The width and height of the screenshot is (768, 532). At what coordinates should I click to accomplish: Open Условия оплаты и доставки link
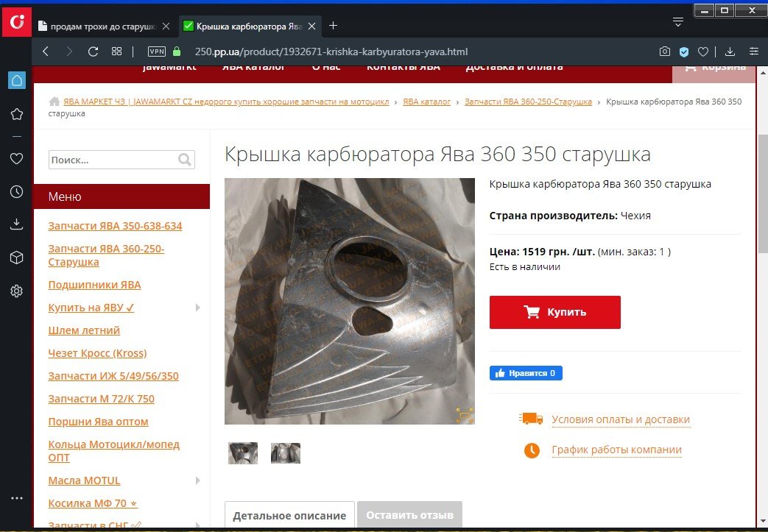620,419
